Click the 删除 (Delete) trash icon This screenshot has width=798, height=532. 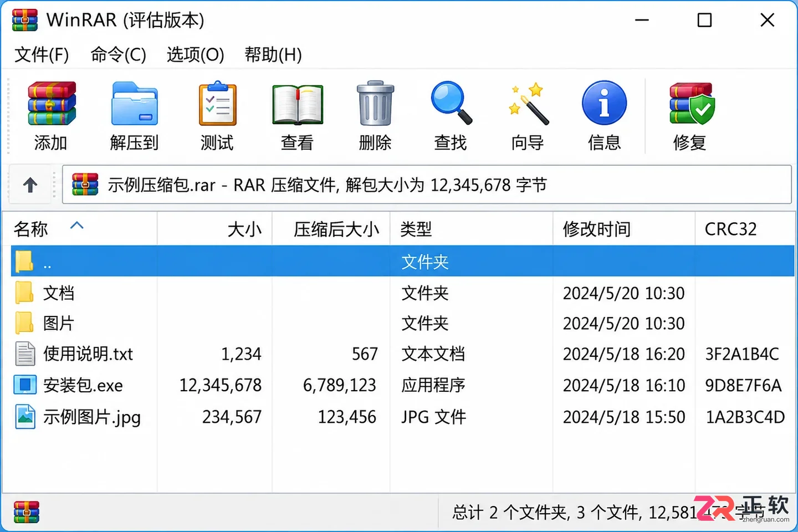click(375, 104)
